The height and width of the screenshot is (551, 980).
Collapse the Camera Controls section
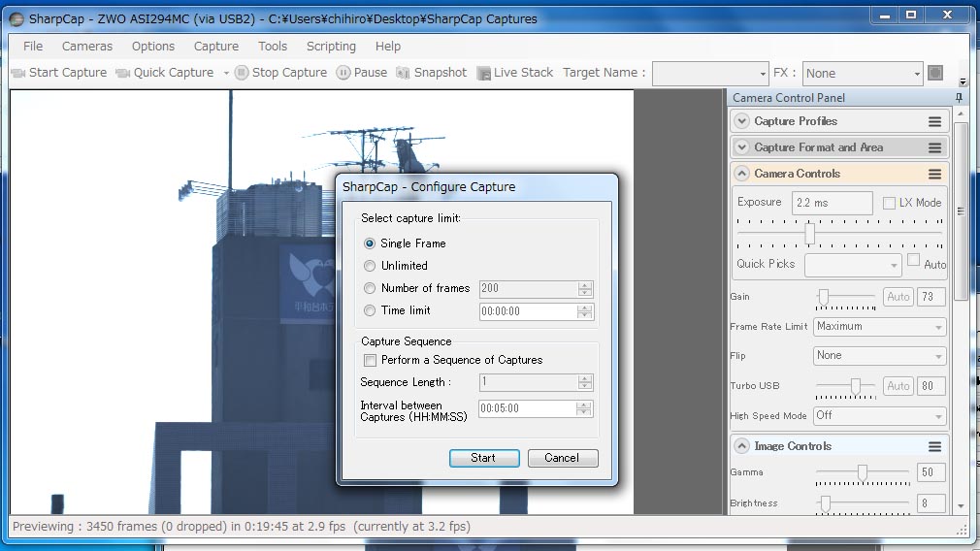(741, 174)
